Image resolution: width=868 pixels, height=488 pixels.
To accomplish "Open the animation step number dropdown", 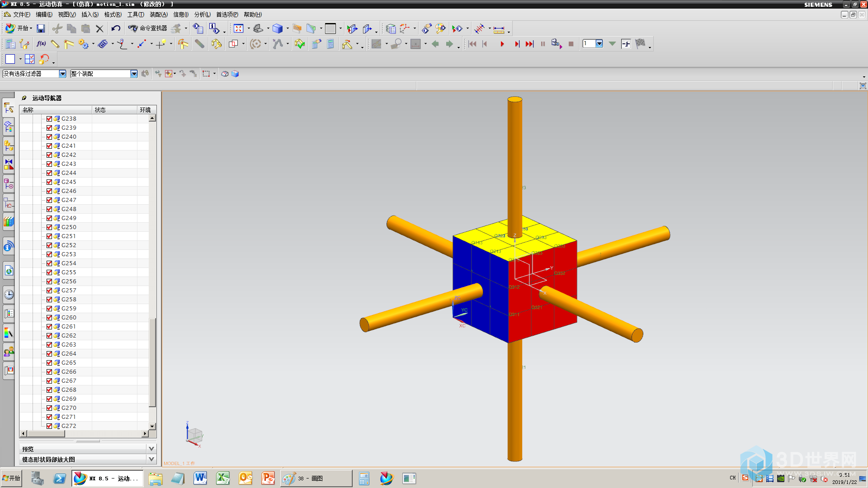I will point(599,44).
